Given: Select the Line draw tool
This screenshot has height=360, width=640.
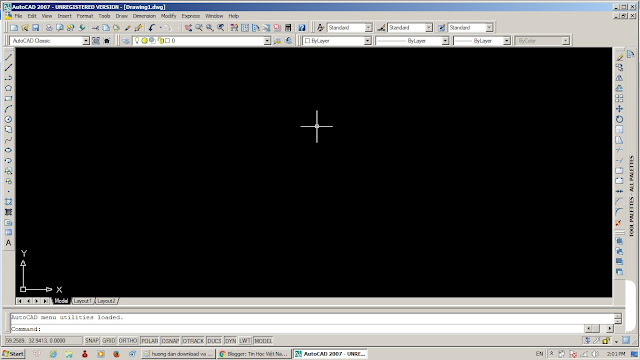Looking at the screenshot, I should point(8,57).
